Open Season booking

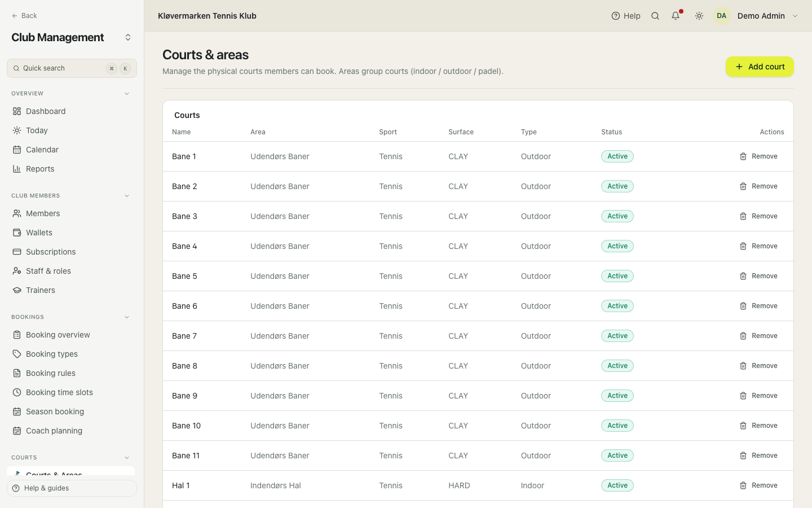coord(72,411)
